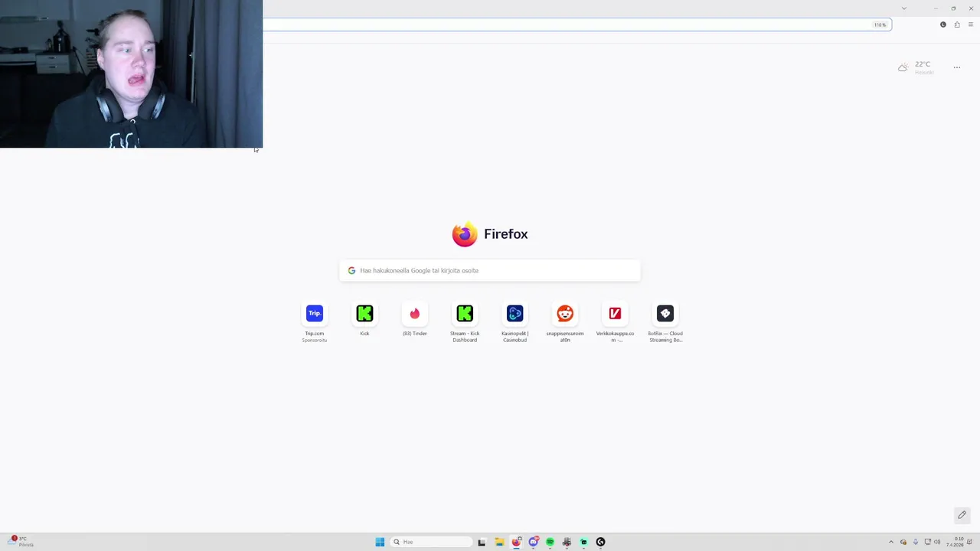Open the clock and date in taskbar
This screenshot has width=980, height=551.
pos(955,542)
